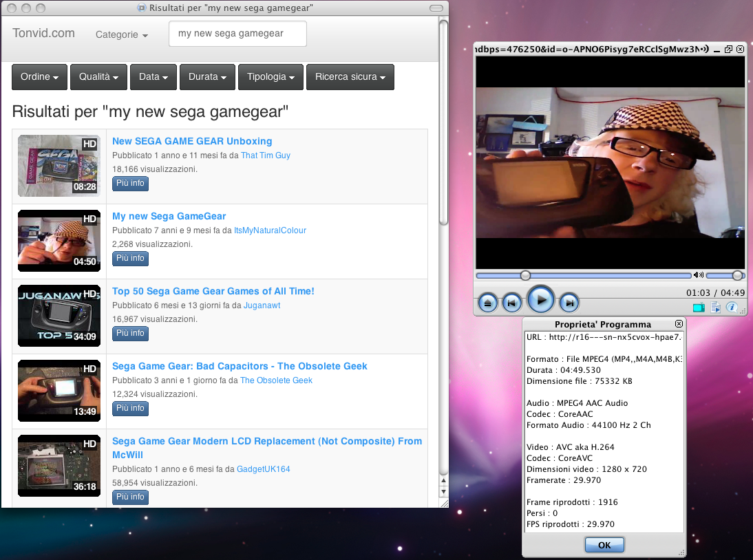
Task: Expand the Qualità filter dropdown
Action: [98, 77]
